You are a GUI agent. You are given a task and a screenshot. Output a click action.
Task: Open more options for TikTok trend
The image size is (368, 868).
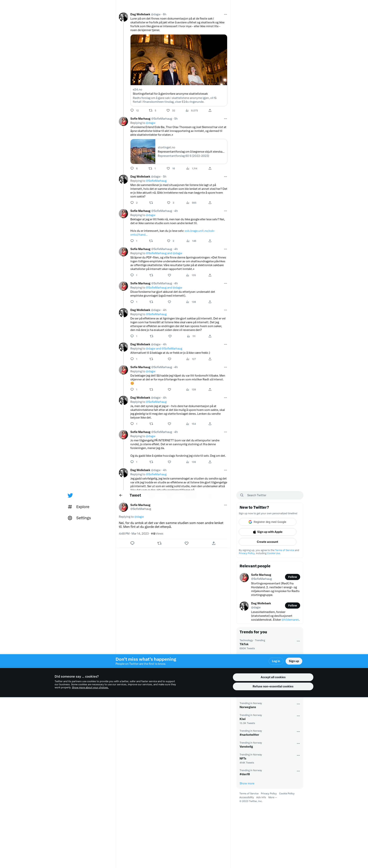(x=298, y=641)
